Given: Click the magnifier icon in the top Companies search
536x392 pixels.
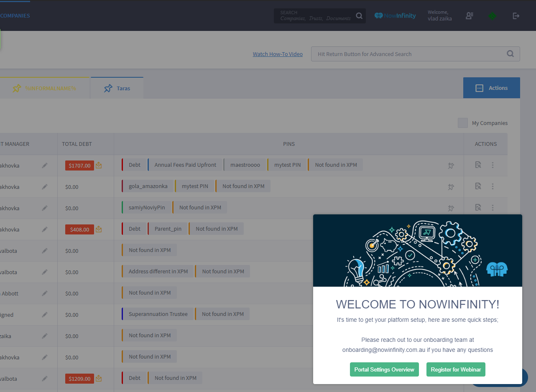Looking at the screenshot, I should pyautogui.click(x=359, y=16).
